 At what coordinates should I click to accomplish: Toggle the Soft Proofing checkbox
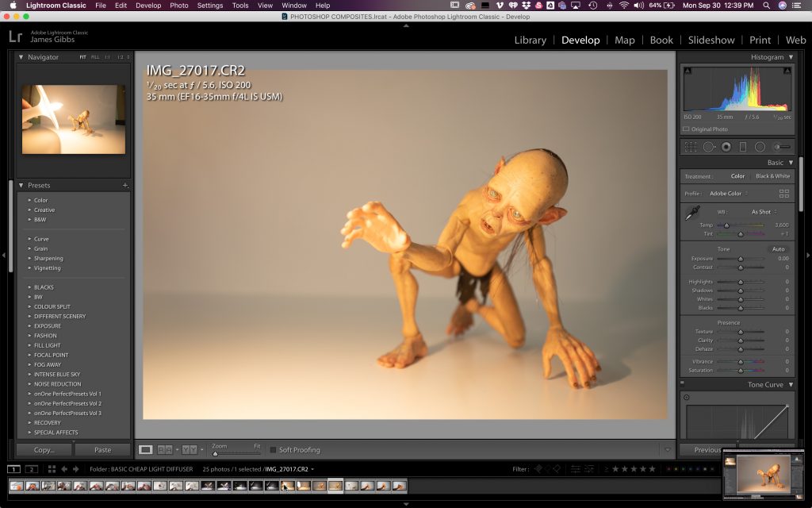(x=273, y=450)
